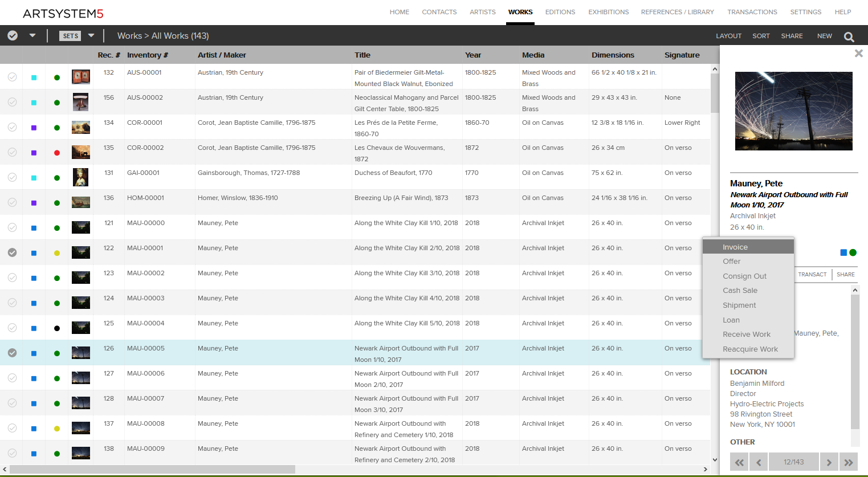Screen dimensions: 868x477
Task: Click red status dot for COR-00002
Action: click(x=57, y=153)
